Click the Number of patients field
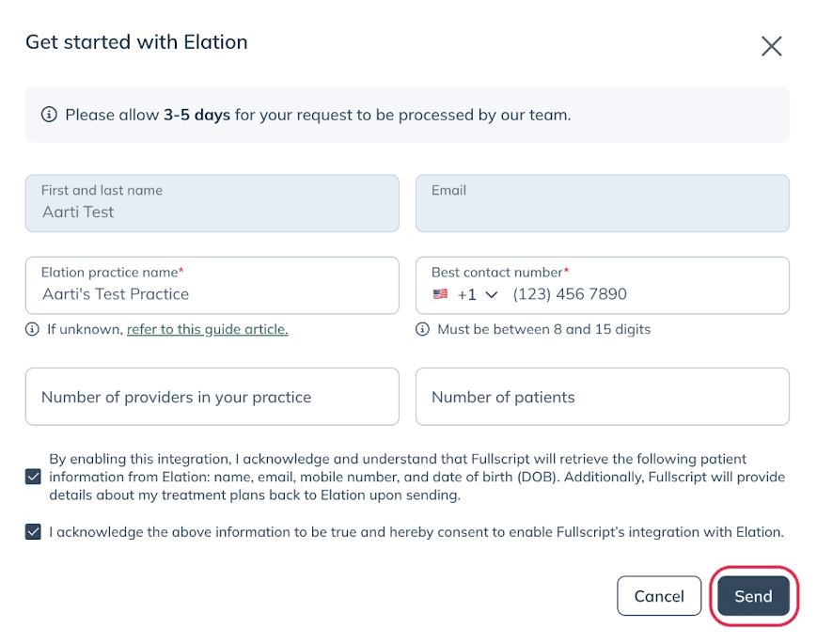This screenshot has width=817, height=644. point(603,397)
